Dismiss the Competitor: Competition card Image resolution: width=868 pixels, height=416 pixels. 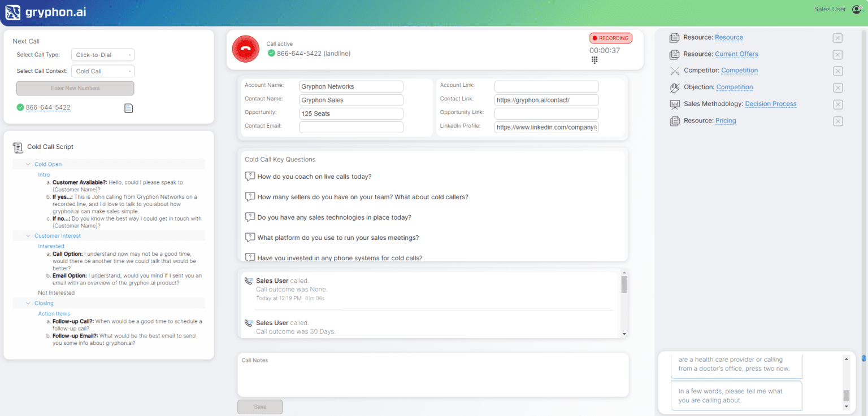pyautogui.click(x=837, y=71)
